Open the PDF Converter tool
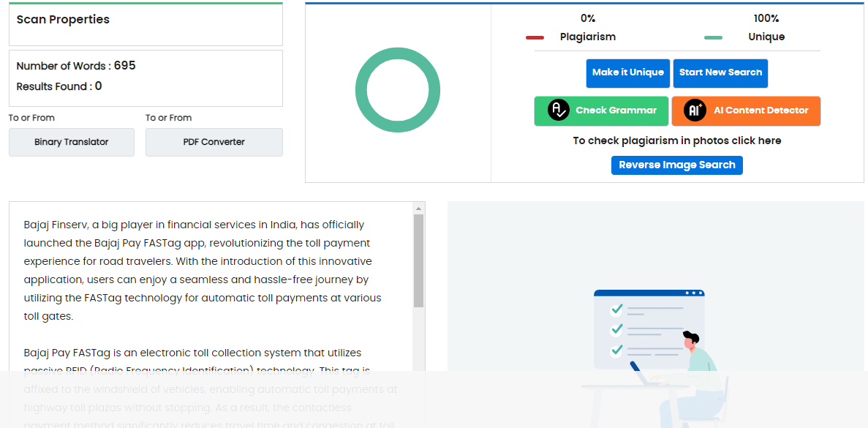 click(x=214, y=142)
